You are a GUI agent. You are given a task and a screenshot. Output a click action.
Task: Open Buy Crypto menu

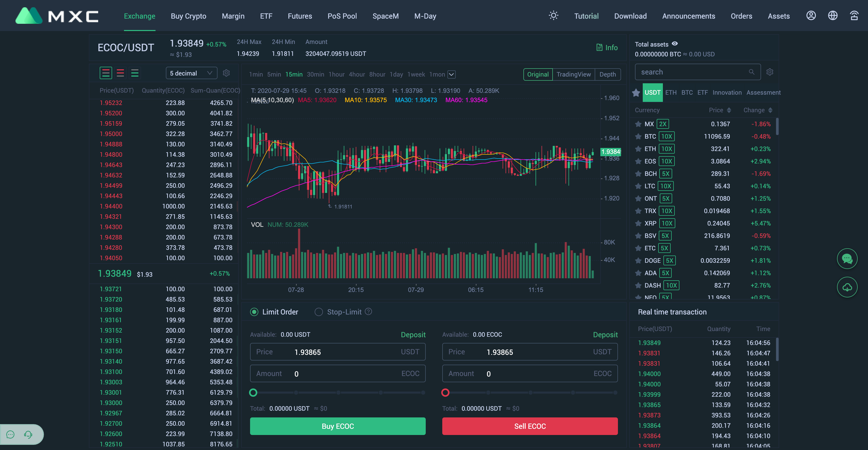click(188, 16)
